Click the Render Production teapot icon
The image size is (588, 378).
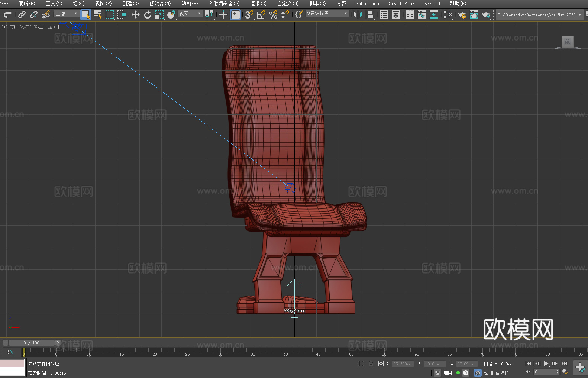(x=486, y=14)
